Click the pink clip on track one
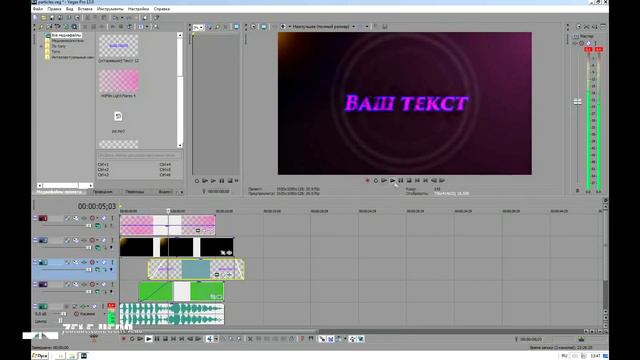The image size is (640, 360). click(167, 225)
